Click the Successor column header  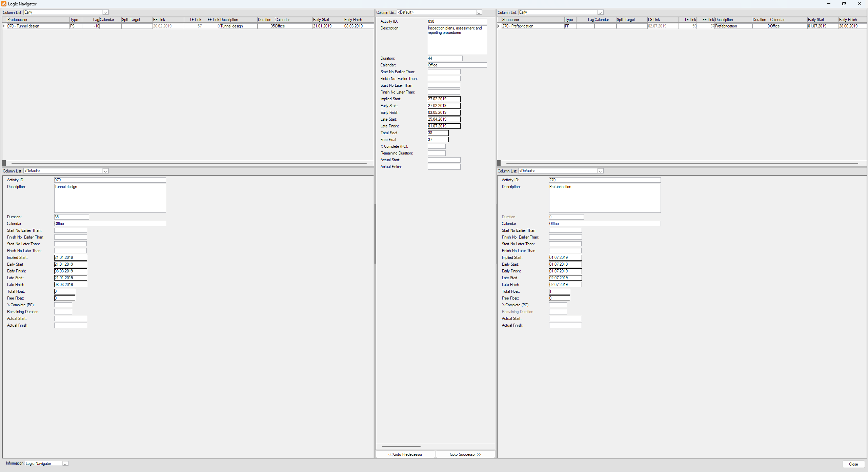pyautogui.click(x=533, y=20)
